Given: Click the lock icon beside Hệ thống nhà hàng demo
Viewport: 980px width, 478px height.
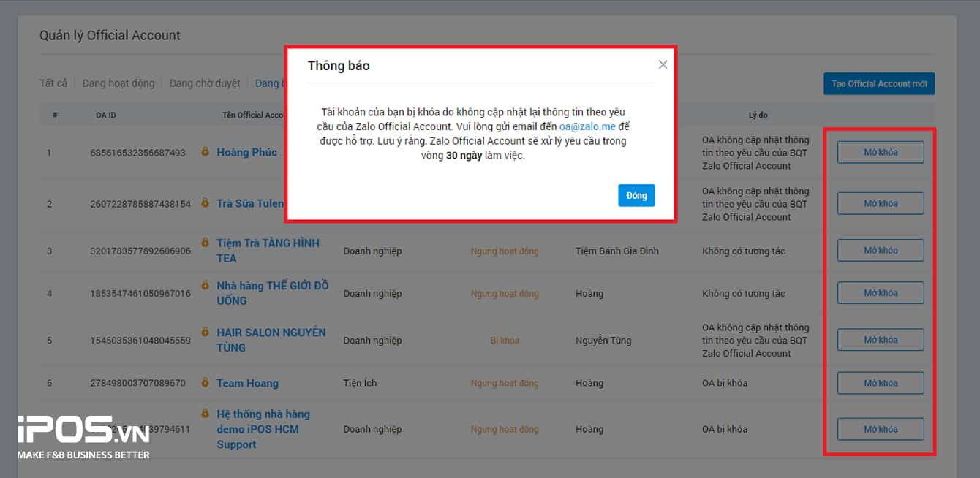Looking at the screenshot, I should tap(206, 414).
